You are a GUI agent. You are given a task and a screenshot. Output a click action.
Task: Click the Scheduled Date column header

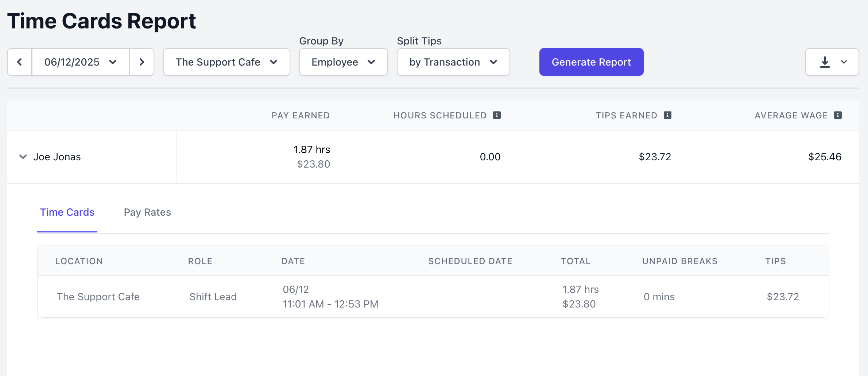click(x=470, y=261)
